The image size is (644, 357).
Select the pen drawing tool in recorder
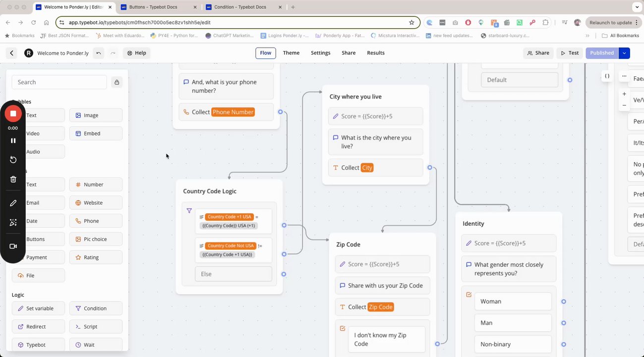[x=13, y=203]
